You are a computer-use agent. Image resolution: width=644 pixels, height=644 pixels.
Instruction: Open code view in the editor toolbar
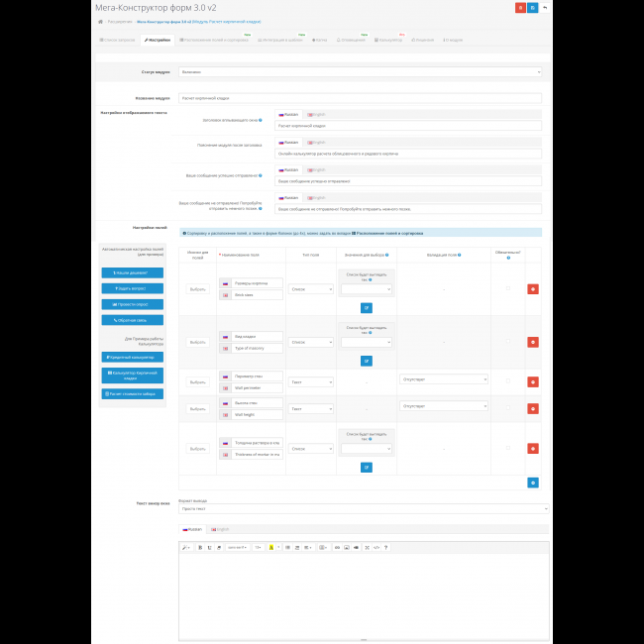tap(376, 547)
